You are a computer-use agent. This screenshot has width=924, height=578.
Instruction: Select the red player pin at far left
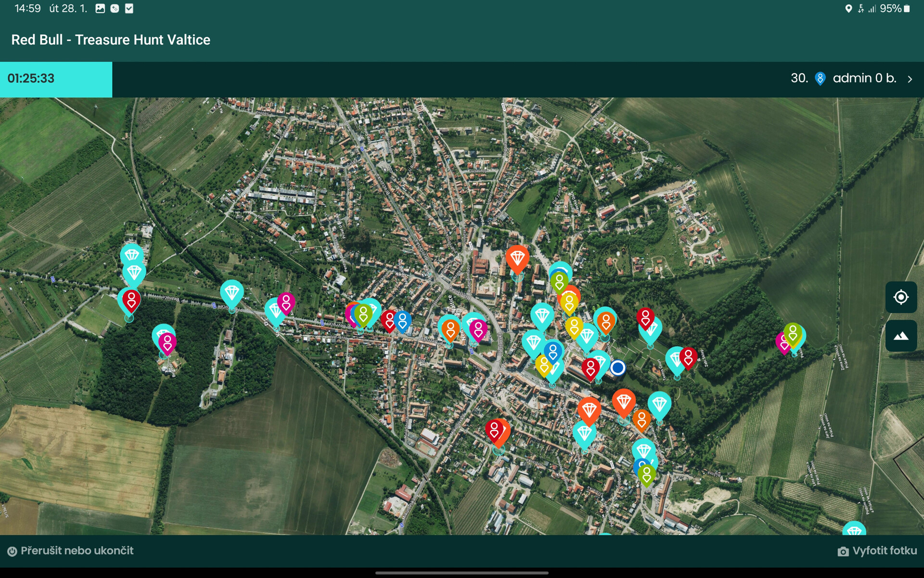tap(131, 301)
